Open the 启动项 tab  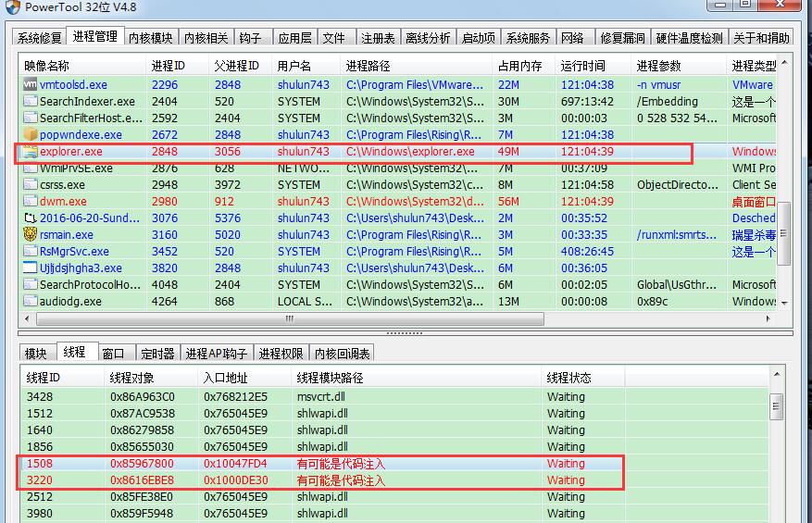pyautogui.click(x=478, y=38)
